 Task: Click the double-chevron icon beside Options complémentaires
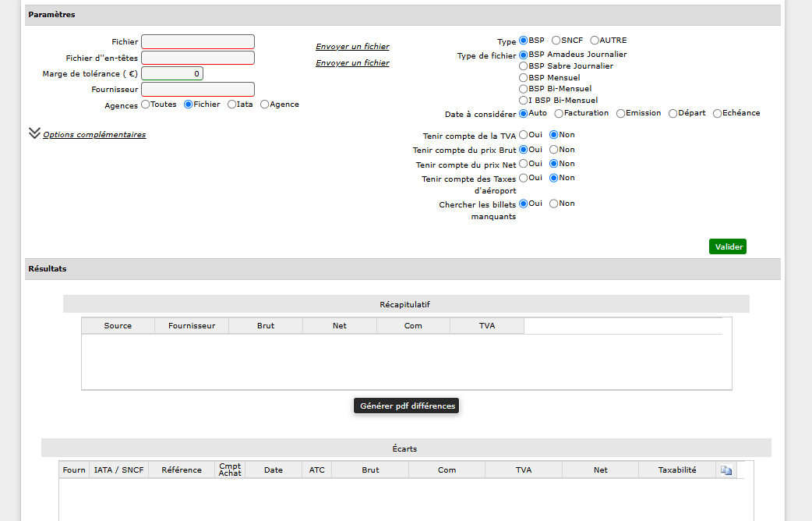[35, 133]
